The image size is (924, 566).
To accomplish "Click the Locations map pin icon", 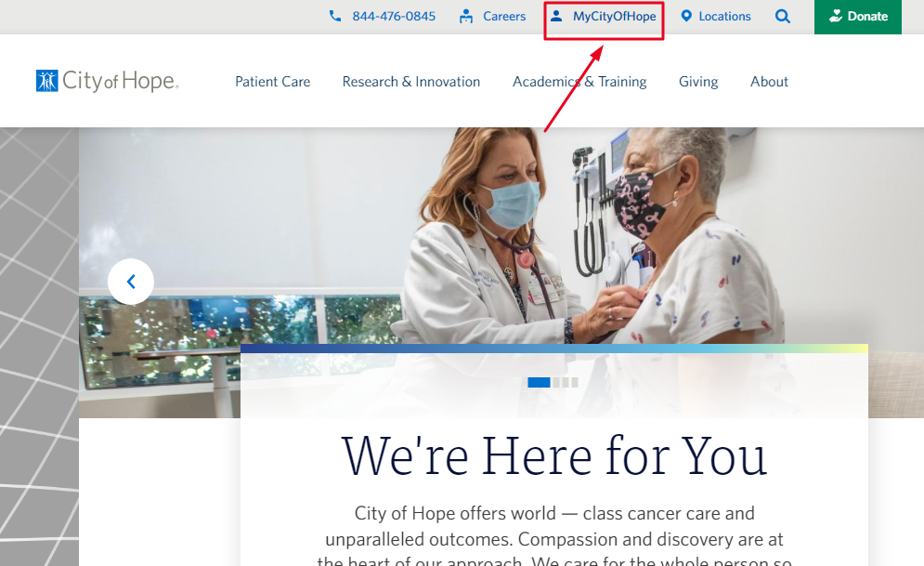I will 686,16.
